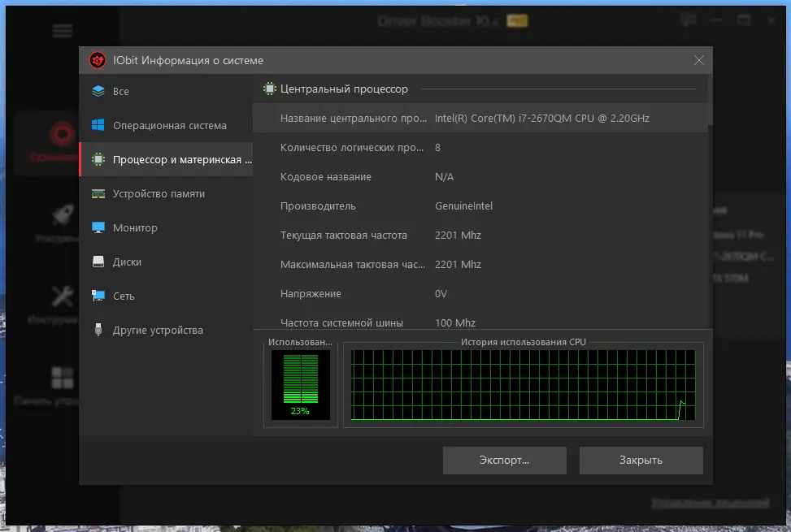Click the CPU chip icon in sidebar
Image resolution: width=791 pixels, height=532 pixels.
click(x=98, y=159)
